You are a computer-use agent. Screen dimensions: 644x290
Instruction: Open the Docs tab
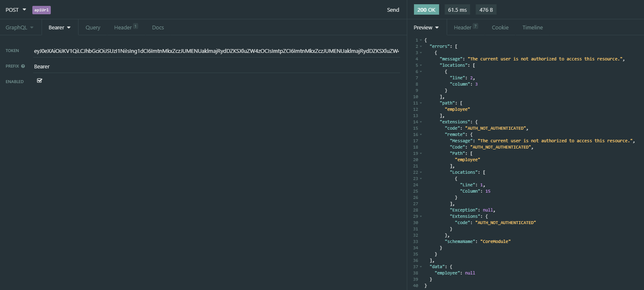coord(158,27)
